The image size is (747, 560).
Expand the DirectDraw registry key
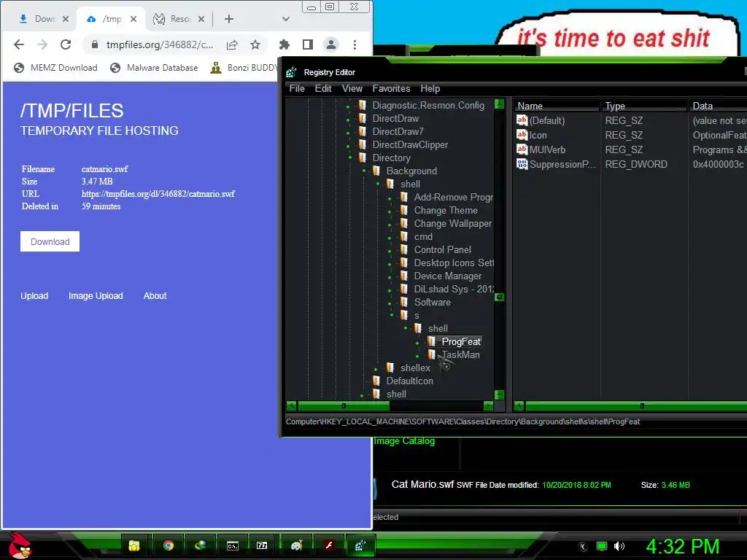(x=348, y=119)
